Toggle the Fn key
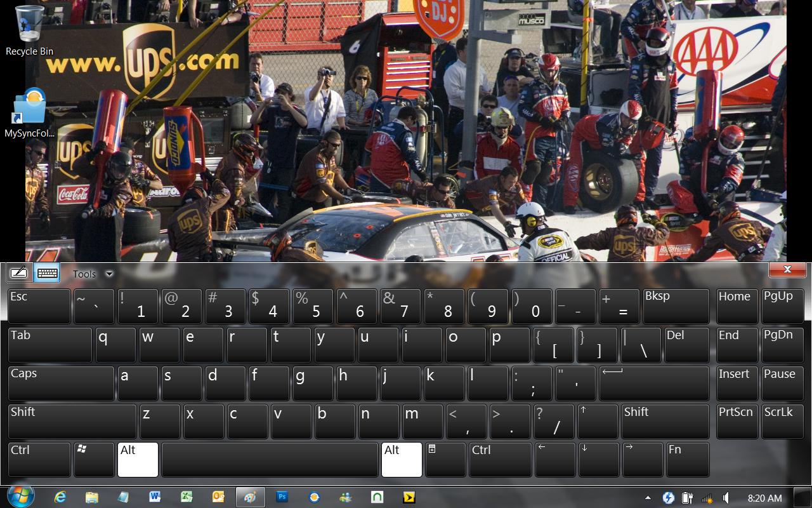812x508 pixels. [688, 460]
